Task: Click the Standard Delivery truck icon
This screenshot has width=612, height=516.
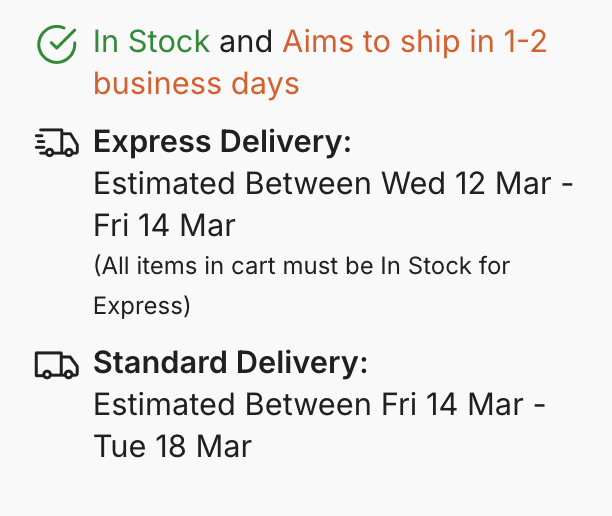Action: (57, 365)
